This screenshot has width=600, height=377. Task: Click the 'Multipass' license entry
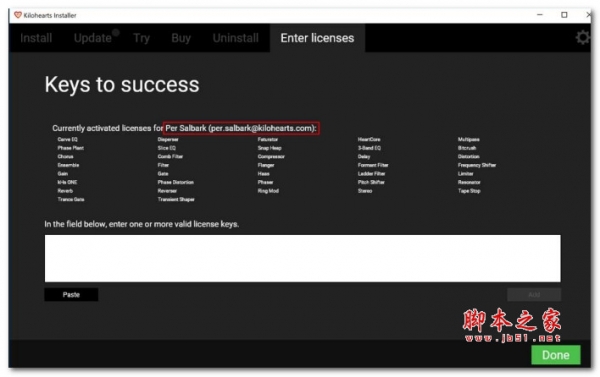469,139
